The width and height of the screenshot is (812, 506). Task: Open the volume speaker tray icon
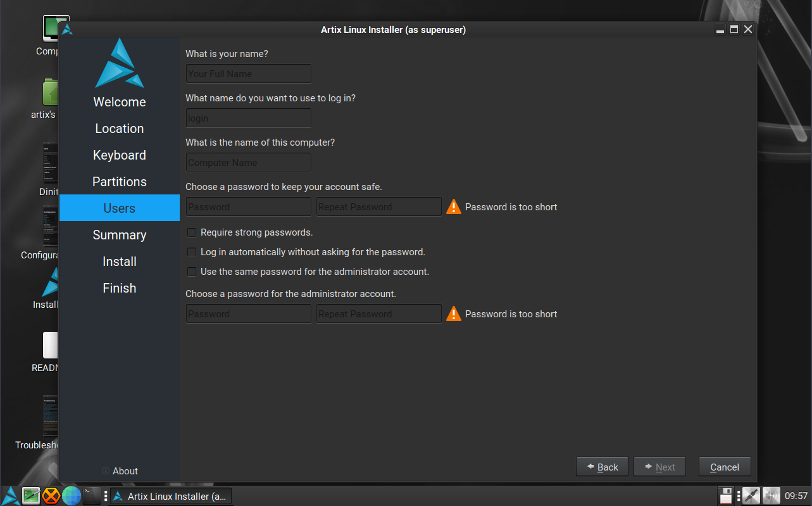(x=771, y=495)
